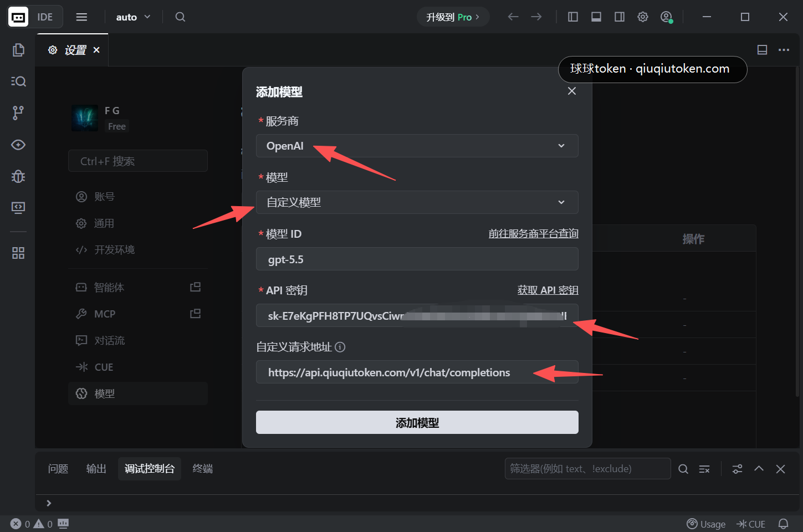The height and width of the screenshot is (532, 803).
Task: Open the 模型 自定义模型 dropdown
Action: [417, 202]
